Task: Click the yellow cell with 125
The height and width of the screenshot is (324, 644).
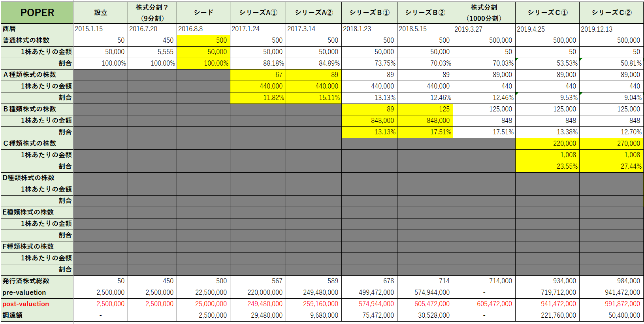Action: click(425, 109)
